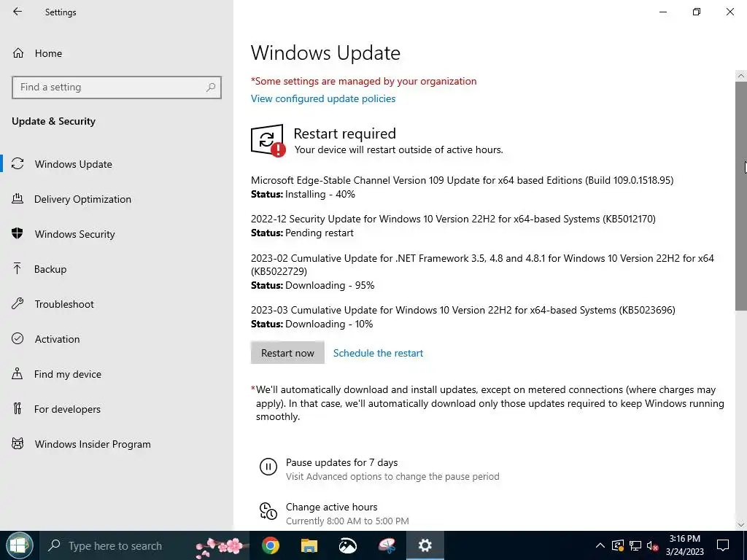
Task: Click the Restart now button
Action: point(287,353)
